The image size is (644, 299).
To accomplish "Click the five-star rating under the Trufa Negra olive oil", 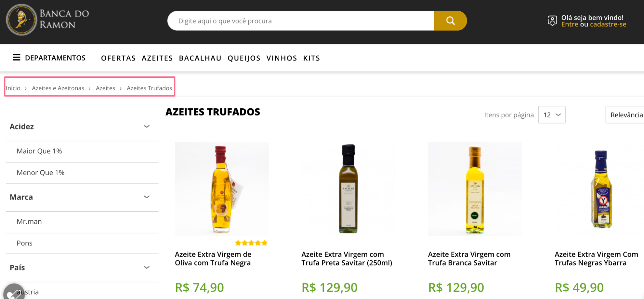I will [251, 243].
